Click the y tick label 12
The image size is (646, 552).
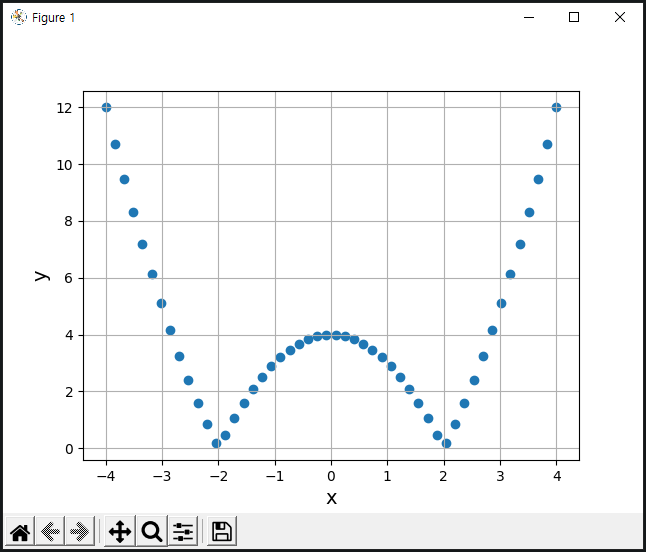point(64,108)
